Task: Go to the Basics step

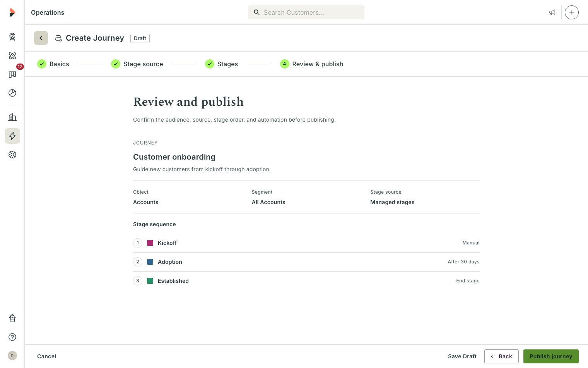Action: tap(53, 64)
